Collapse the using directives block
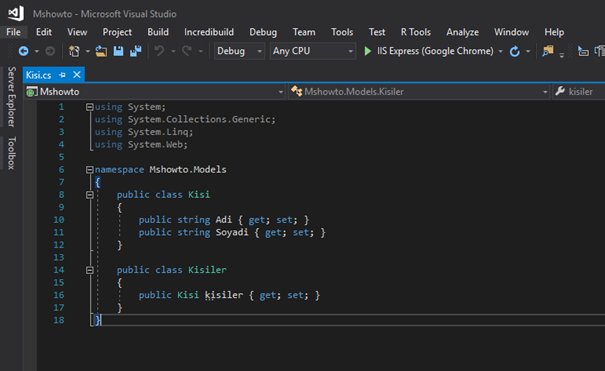This screenshot has height=371, width=605. (90, 107)
